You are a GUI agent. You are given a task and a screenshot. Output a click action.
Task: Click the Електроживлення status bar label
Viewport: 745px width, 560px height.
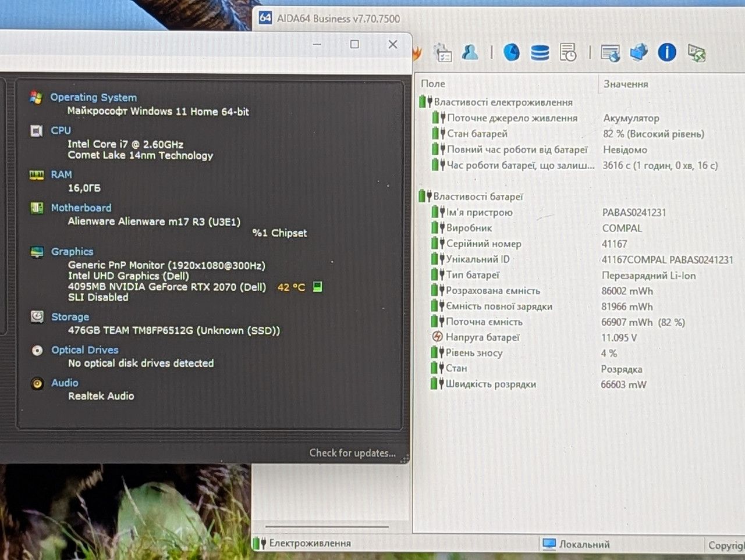[310, 543]
